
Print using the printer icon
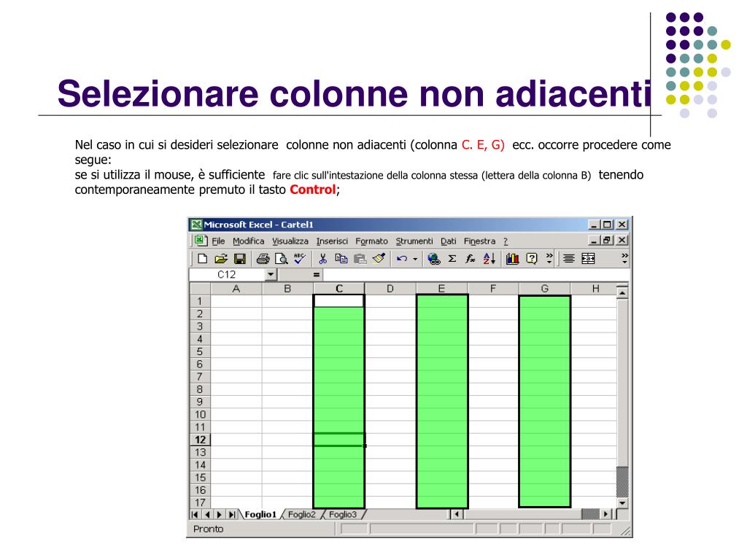[x=263, y=259]
